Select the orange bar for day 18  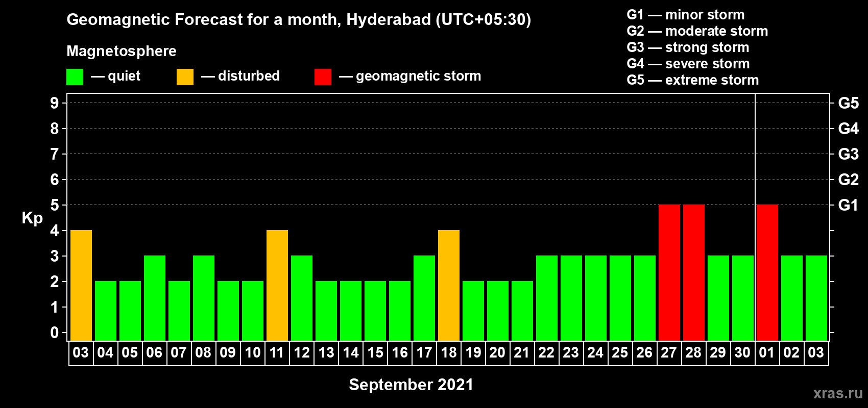tap(449, 286)
